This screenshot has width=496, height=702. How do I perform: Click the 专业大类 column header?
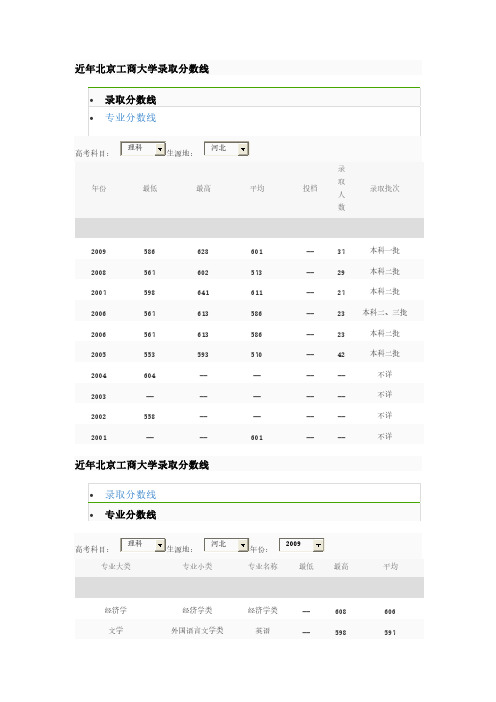point(115,566)
